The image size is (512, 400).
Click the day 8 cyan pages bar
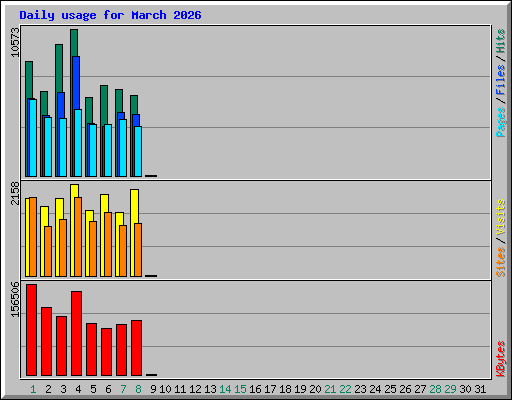pyautogui.click(x=138, y=151)
